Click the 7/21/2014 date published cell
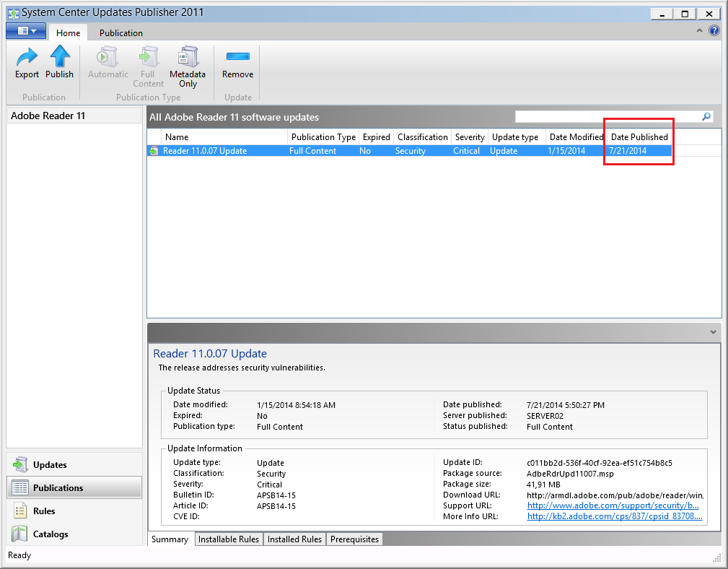728x569 pixels. [628, 151]
